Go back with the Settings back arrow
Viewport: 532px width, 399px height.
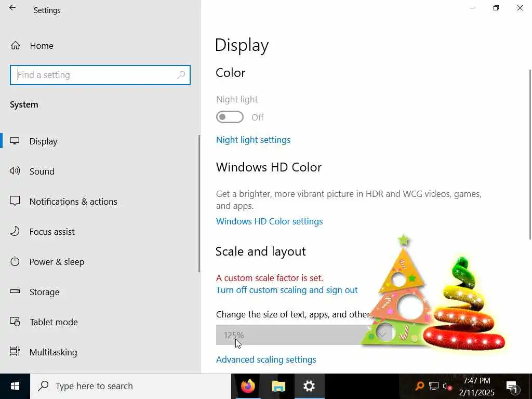click(x=12, y=8)
